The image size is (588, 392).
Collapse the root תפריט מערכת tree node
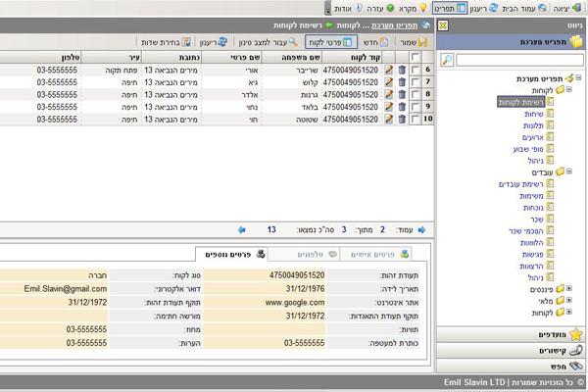click(x=578, y=78)
